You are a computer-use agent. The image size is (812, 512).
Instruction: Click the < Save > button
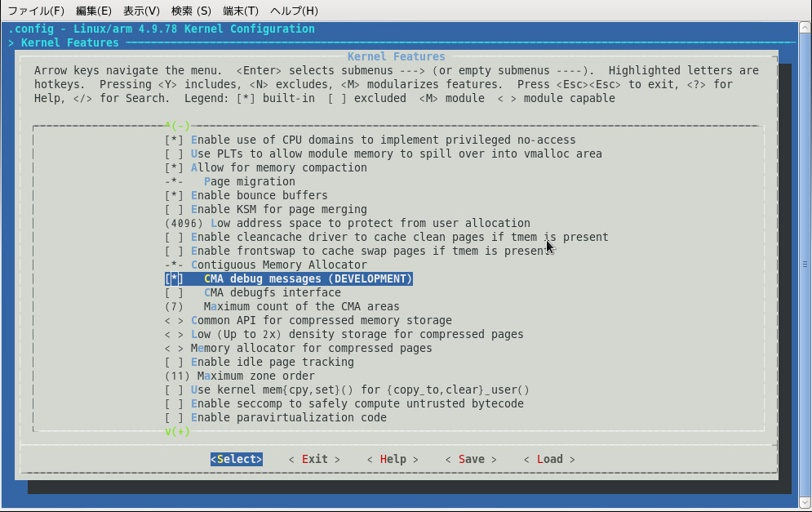(x=471, y=459)
